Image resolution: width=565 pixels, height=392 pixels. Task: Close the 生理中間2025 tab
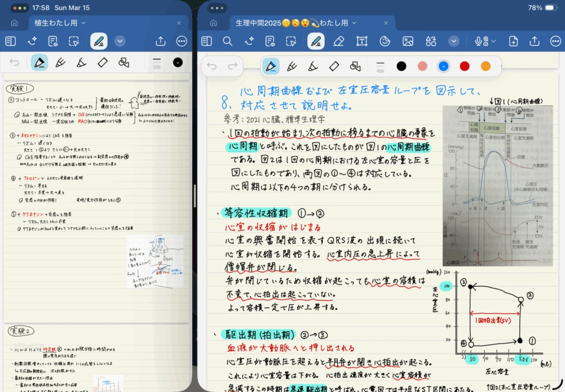click(x=386, y=23)
